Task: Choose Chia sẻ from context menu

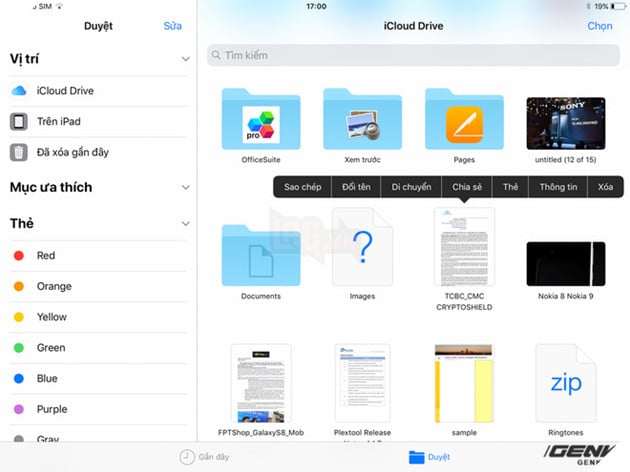Action: (x=467, y=187)
